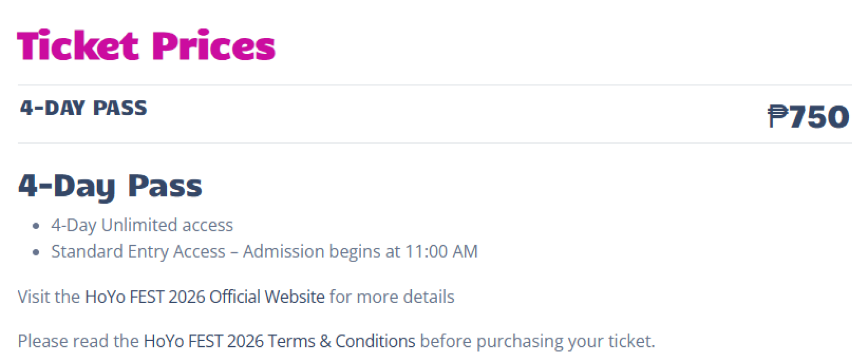Image resolution: width=868 pixels, height=362 pixels.
Task: Click the peso sign in the price
Action: [778, 117]
